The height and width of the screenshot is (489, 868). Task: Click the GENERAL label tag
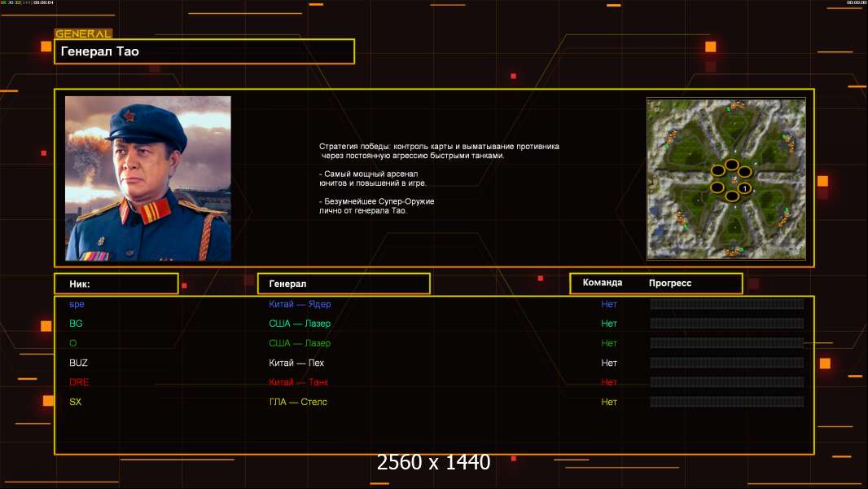pos(83,33)
